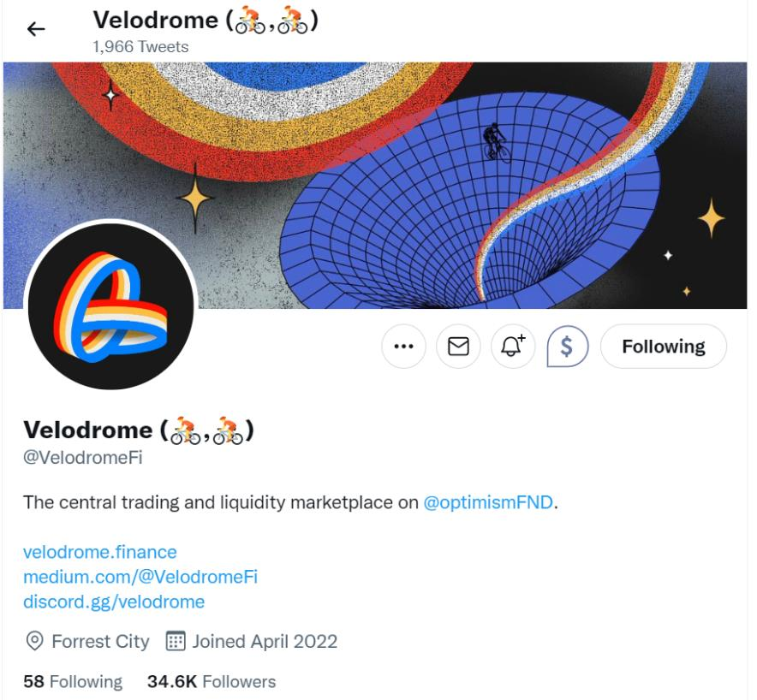The height and width of the screenshot is (700, 757).
Task: Click the Velodrome title in top header
Action: pos(206,21)
